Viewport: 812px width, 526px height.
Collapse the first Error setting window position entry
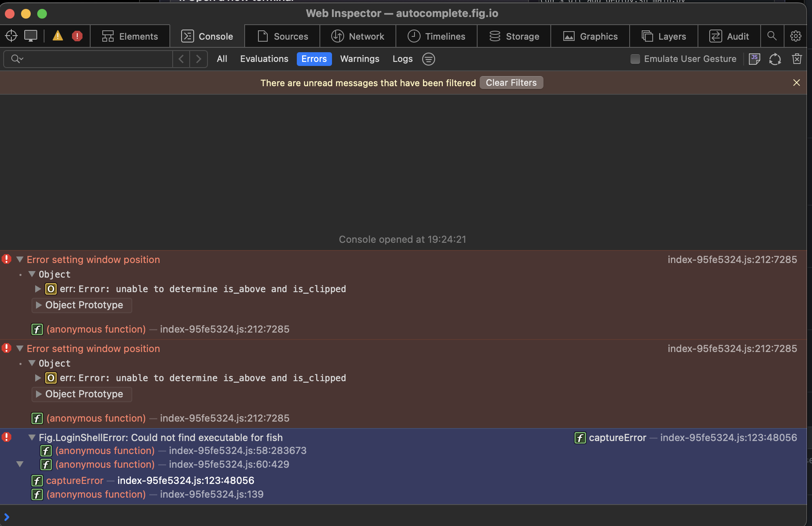click(19, 259)
